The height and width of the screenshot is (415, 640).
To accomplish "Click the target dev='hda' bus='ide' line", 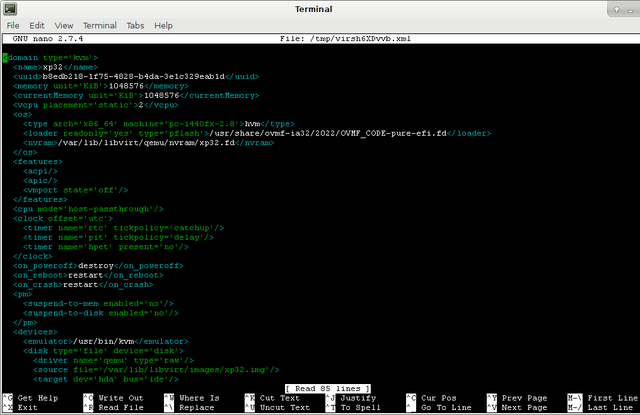I will 106,379.
